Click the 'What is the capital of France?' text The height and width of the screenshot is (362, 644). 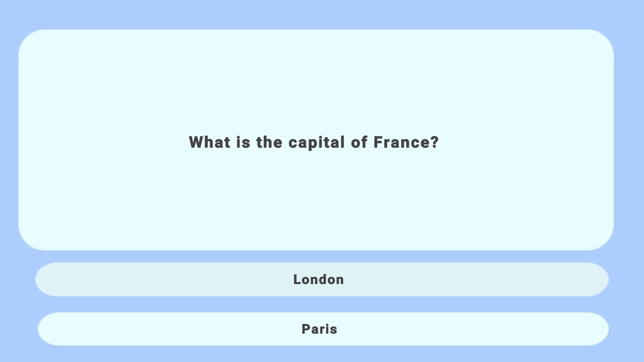coord(314,142)
